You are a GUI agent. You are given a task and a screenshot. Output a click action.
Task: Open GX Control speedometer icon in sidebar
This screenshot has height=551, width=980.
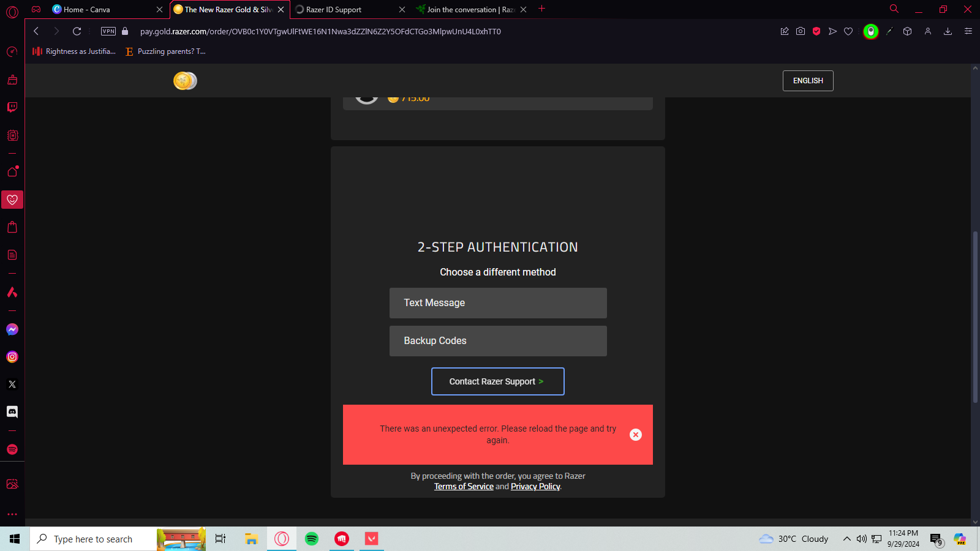12,52
